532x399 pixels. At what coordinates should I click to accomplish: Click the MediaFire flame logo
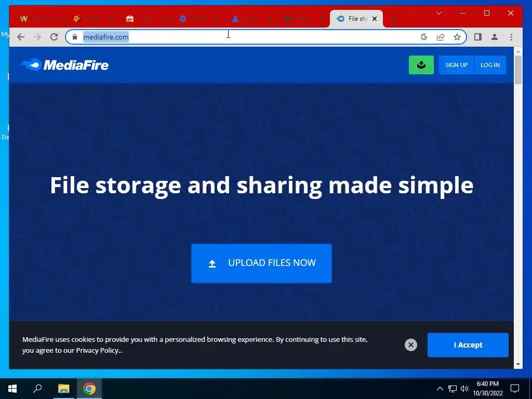[64, 65]
